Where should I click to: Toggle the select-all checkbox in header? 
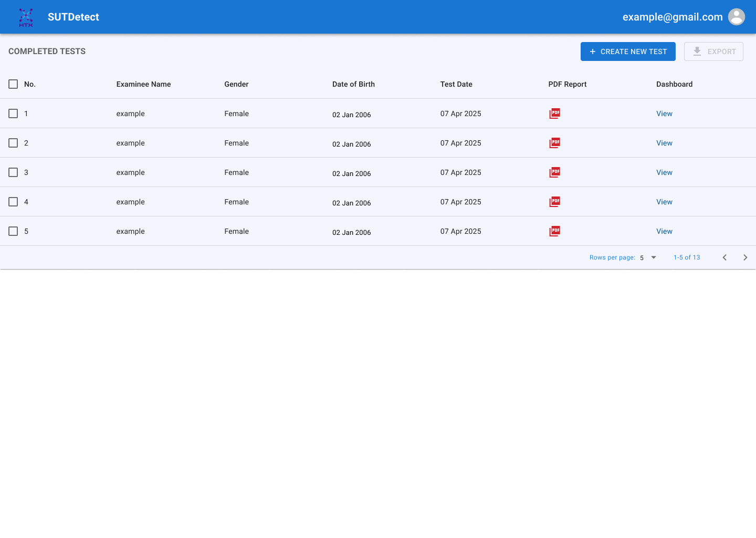pos(13,84)
